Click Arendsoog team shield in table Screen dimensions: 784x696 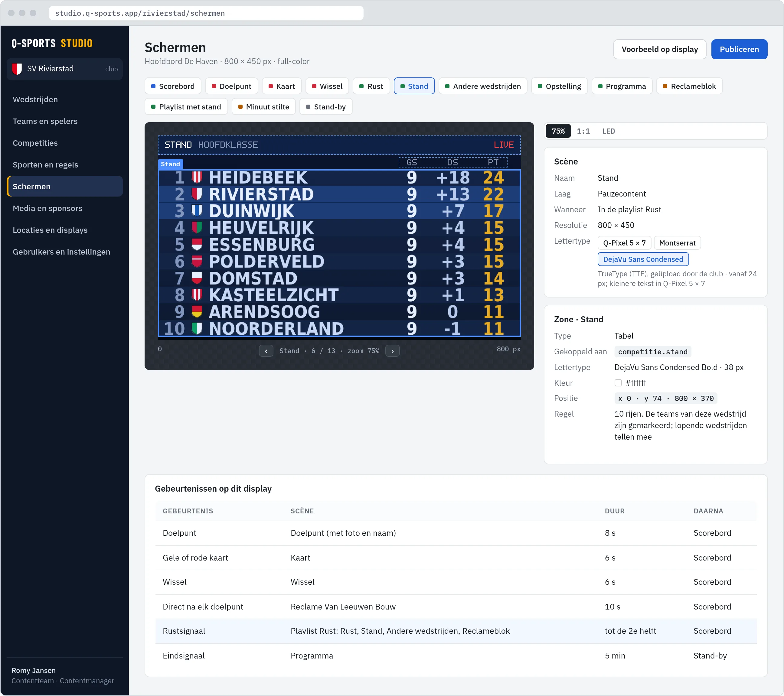[x=197, y=312]
